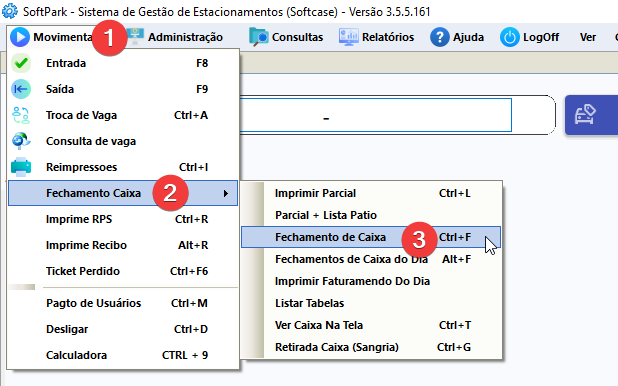Select Imprimir Faturamendo Do Dia

[x=371, y=282]
